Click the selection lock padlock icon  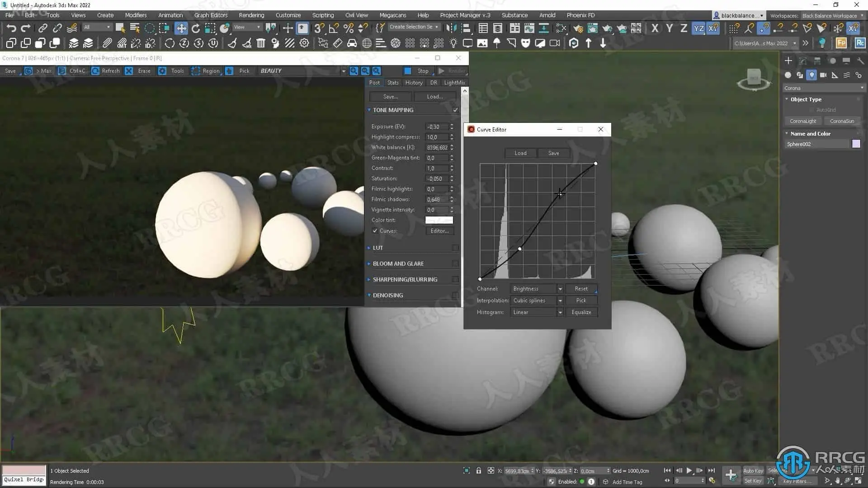click(x=479, y=470)
